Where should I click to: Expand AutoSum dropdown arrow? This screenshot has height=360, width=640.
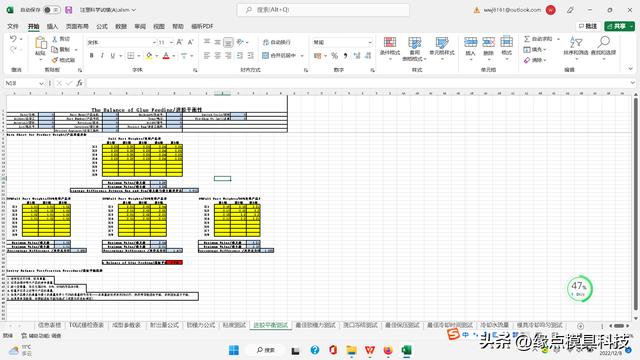pyautogui.click(x=558, y=39)
